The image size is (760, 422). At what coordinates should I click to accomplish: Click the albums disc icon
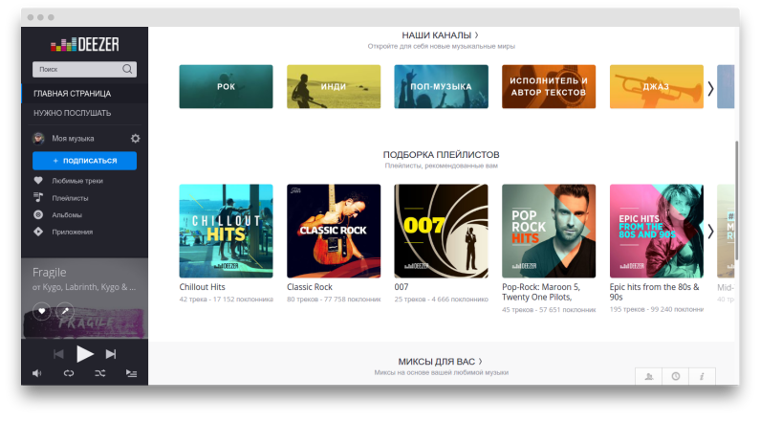38,215
